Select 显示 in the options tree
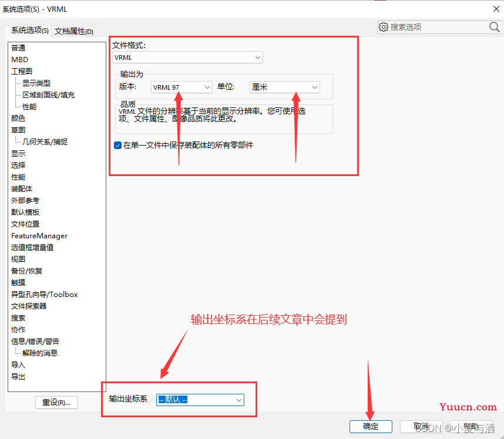504x439 pixels. 18,154
